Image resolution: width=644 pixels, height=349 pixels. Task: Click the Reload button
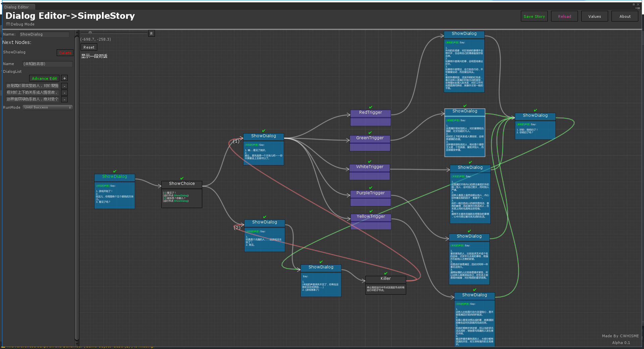564,16
